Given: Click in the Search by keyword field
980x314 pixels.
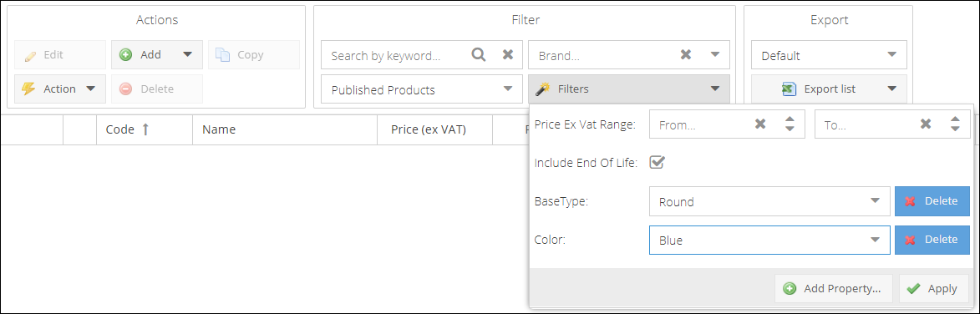Looking at the screenshot, I should [397, 56].
